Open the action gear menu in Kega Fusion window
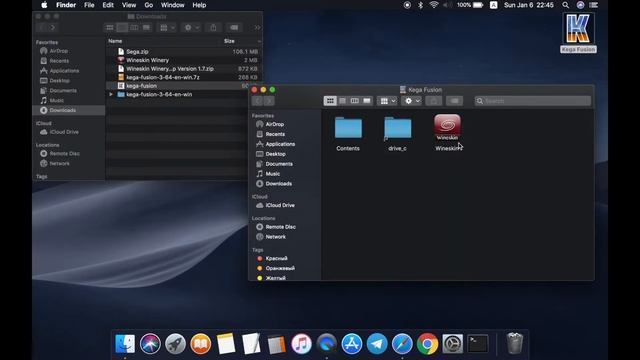Viewport: 640px width, 360px height. click(411, 101)
